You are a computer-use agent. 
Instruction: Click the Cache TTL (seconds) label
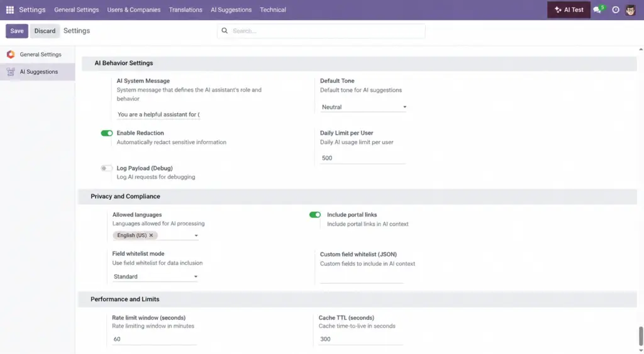pos(347,318)
